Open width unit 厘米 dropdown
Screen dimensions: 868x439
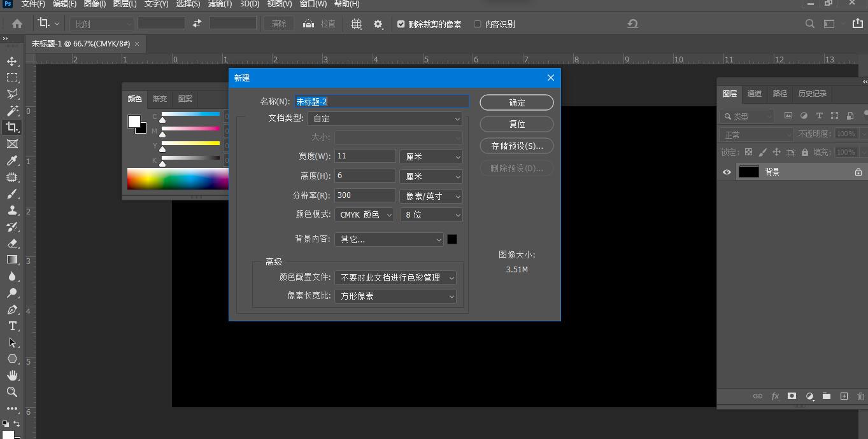point(430,157)
